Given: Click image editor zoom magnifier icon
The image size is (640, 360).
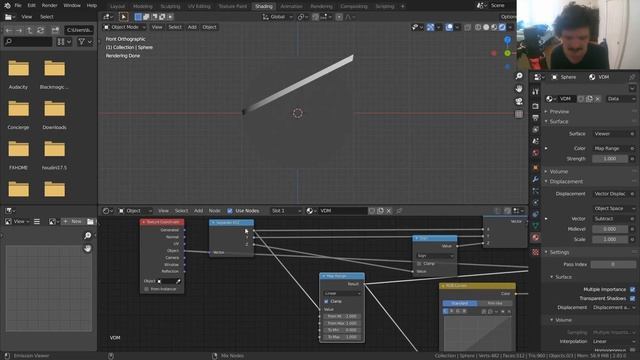Looking at the screenshot, I should 87,236.
